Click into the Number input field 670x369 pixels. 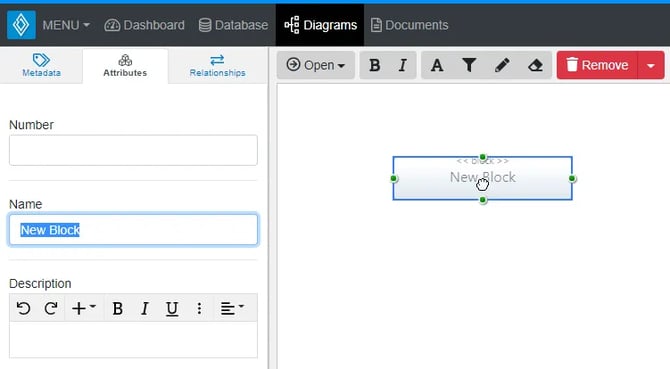(133, 150)
